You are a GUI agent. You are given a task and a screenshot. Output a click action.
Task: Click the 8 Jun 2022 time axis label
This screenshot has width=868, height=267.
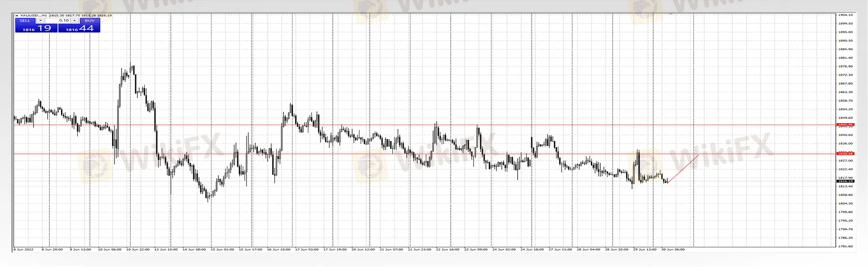pos(24,249)
